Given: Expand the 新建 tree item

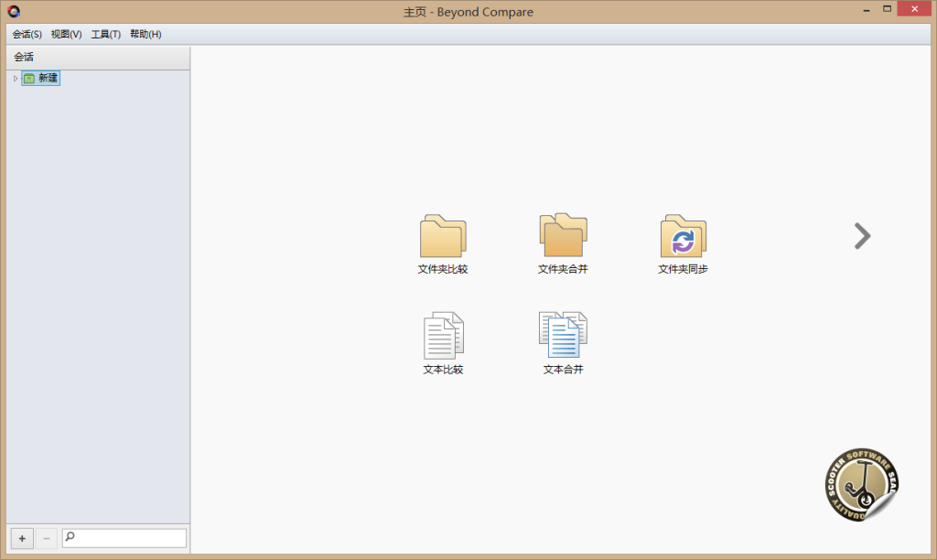Looking at the screenshot, I should (14, 78).
